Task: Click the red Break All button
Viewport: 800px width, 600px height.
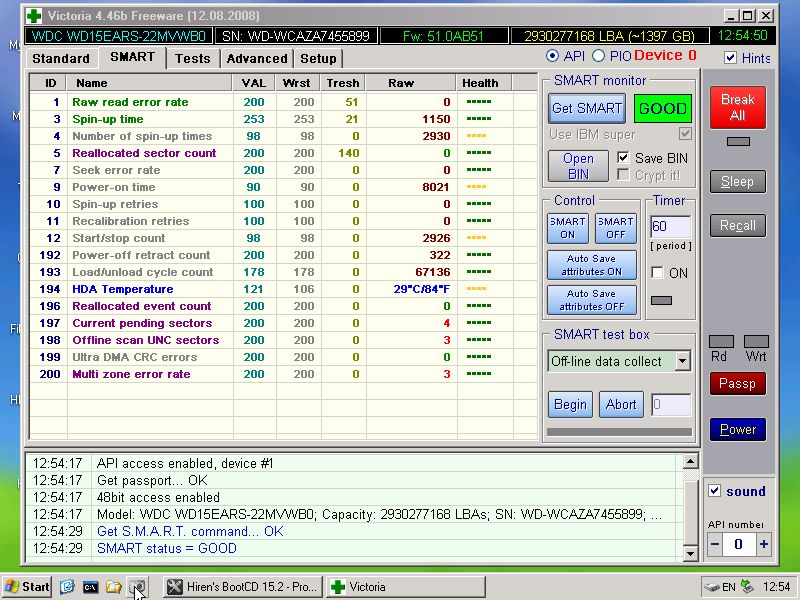Action: [737, 107]
